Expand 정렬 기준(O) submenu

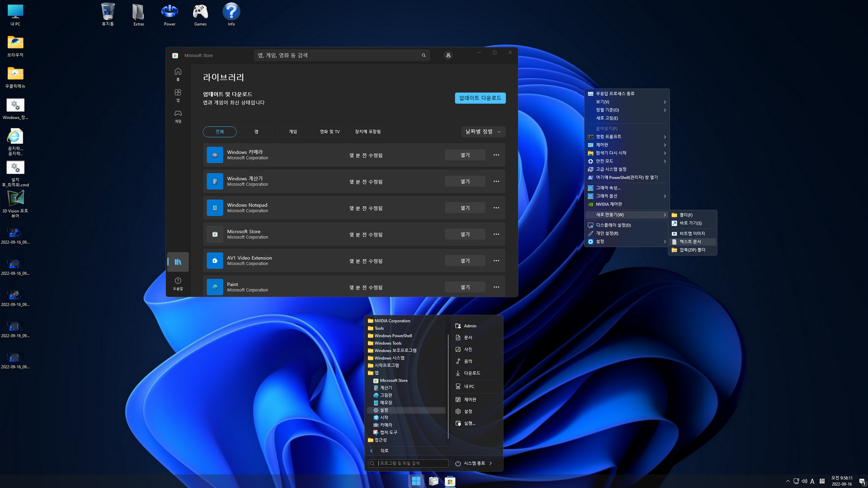tap(627, 110)
